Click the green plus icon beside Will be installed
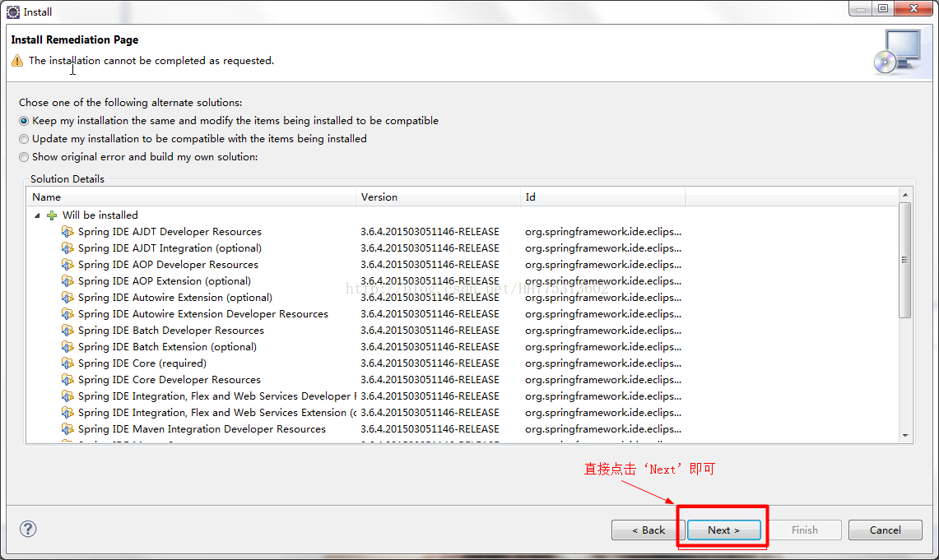This screenshot has height=560, width=939. (x=52, y=215)
